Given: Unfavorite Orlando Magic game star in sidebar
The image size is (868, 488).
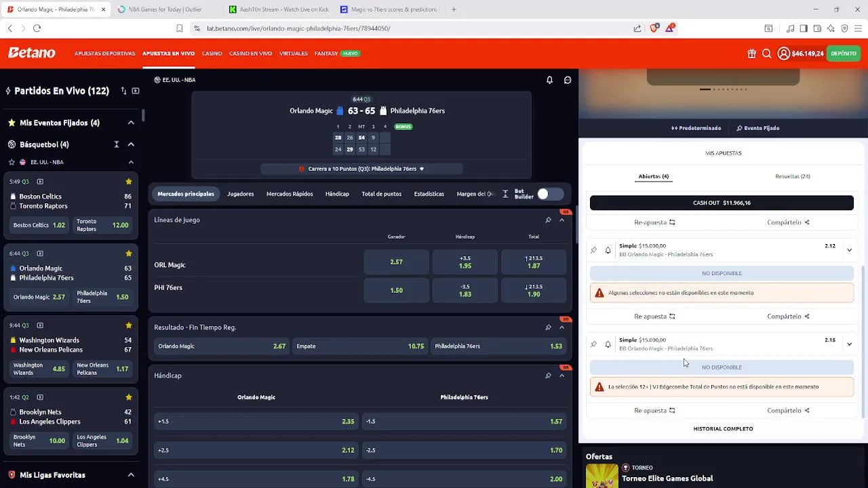Looking at the screenshot, I should click(128, 253).
